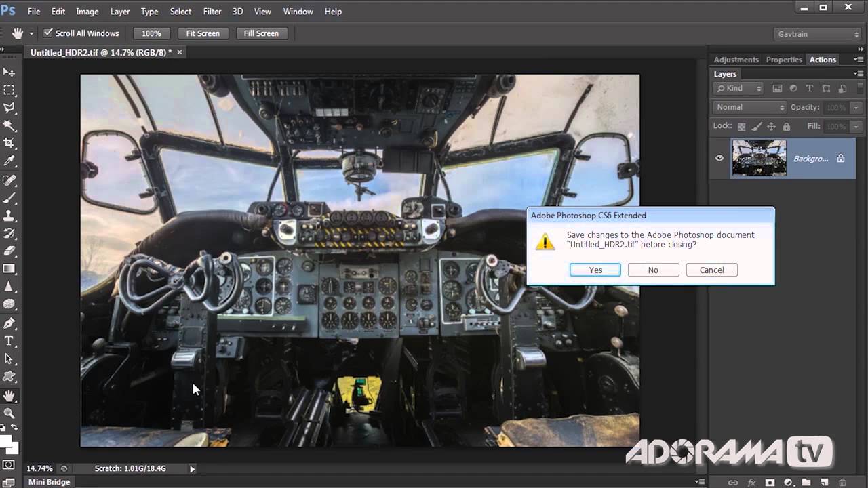
Task: Create new fill or adjustment layer
Action: (788, 482)
